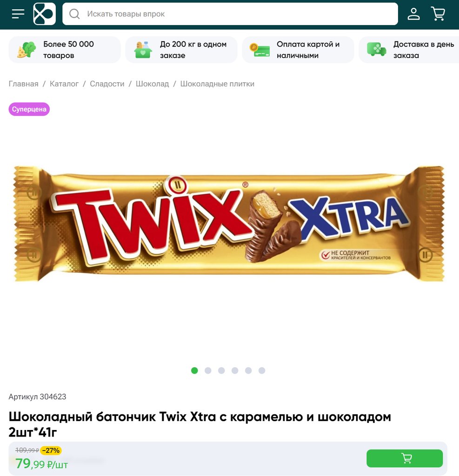Image resolution: width=459 pixels, height=476 pixels.
Task: Click the grocery basket icon
Action: (143, 50)
